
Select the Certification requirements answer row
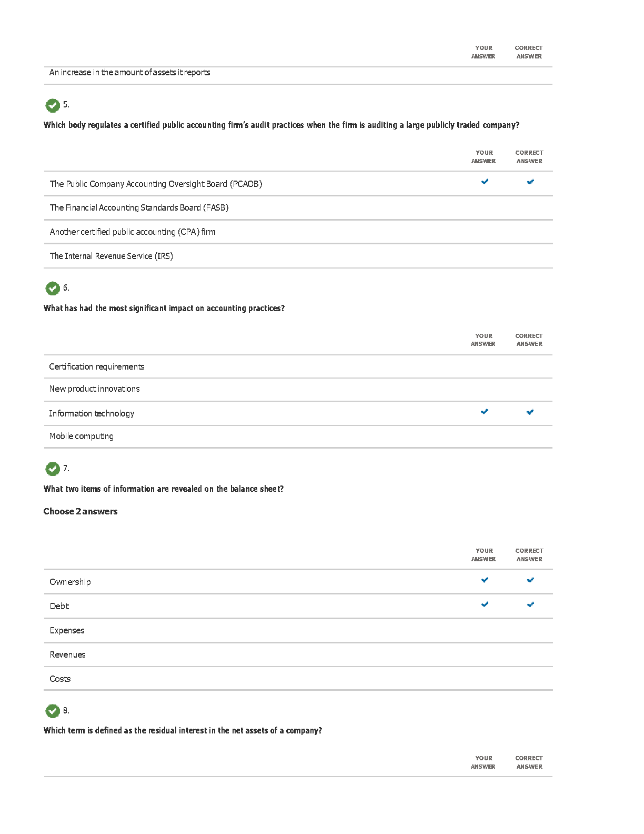pos(97,366)
